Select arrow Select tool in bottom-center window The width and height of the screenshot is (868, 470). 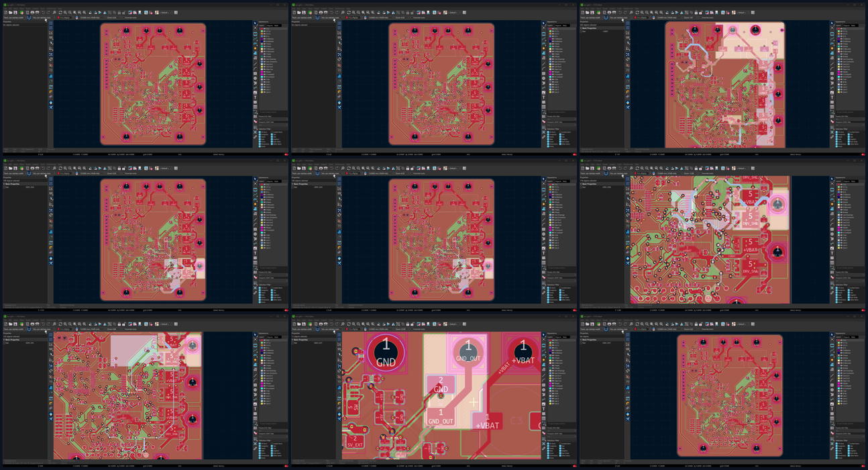[x=543, y=334]
